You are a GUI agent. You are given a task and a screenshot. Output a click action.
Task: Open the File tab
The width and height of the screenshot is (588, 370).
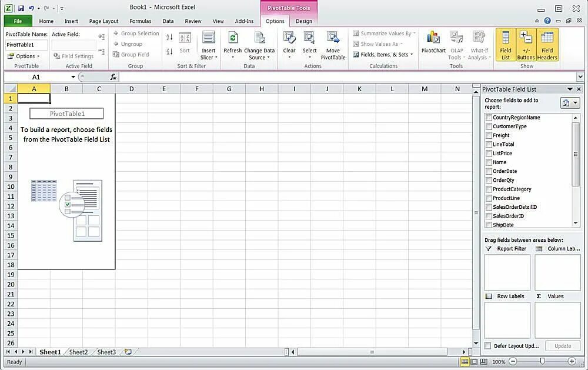(x=18, y=21)
